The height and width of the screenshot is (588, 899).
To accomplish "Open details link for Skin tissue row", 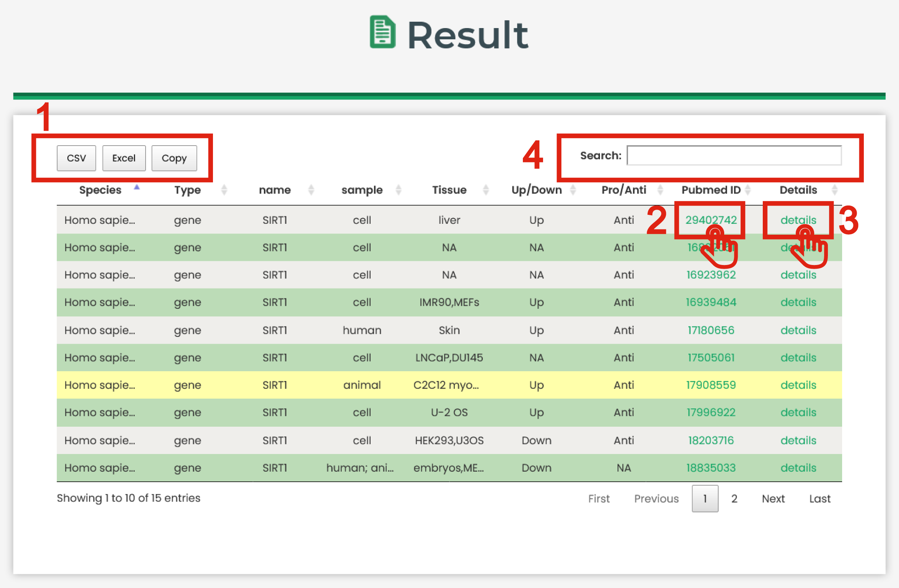I will 798,330.
